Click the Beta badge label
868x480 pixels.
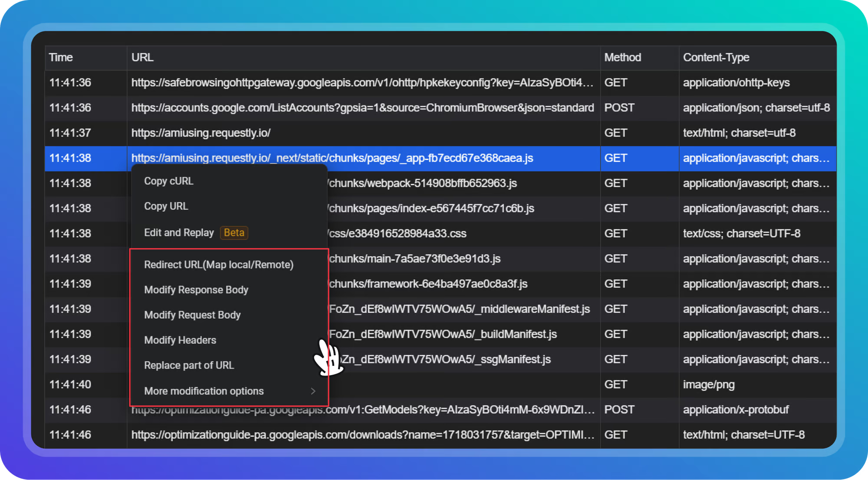[x=234, y=233]
